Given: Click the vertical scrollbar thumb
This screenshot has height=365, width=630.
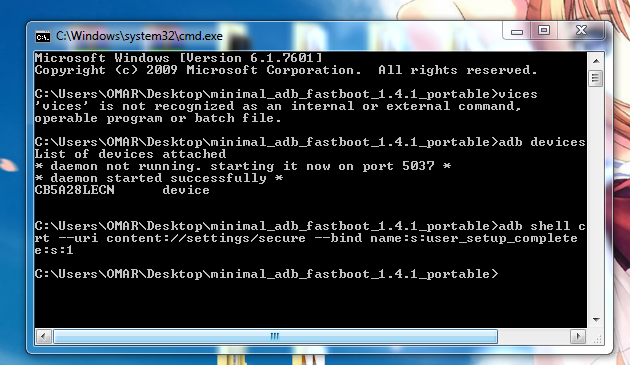Looking at the screenshot, I should (596, 78).
